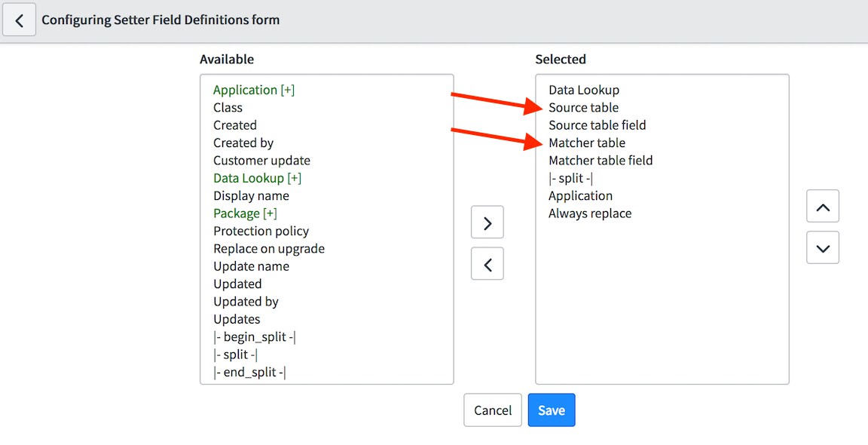Select the split separator in the Selected list
The image size is (868, 445).
click(570, 179)
